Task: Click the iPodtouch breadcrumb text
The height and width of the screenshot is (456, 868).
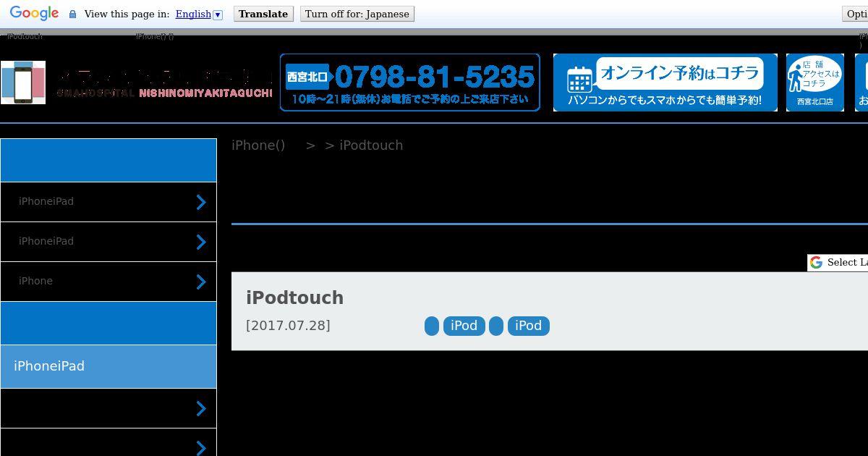Action: (371, 145)
